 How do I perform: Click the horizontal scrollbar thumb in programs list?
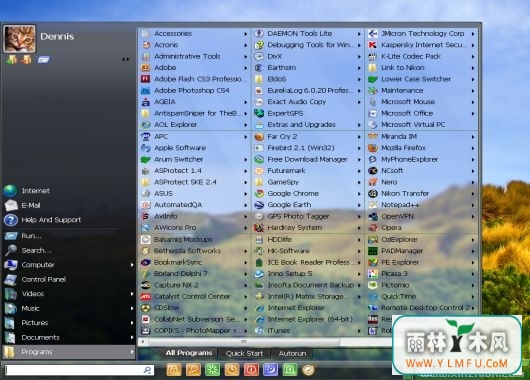pyautogui.click(x=243, y=342)
